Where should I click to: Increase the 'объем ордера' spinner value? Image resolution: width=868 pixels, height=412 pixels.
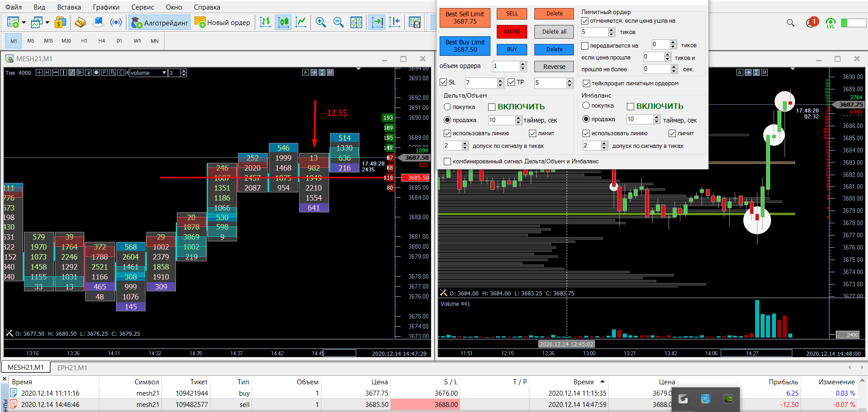coord(523,64)
